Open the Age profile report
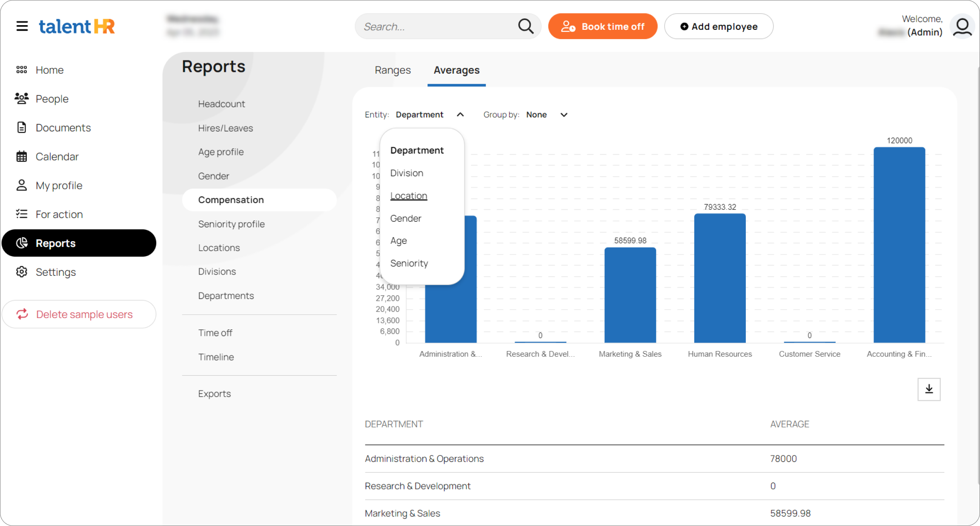The width and height of the screenshot is (980, 526). pos(221,152)
